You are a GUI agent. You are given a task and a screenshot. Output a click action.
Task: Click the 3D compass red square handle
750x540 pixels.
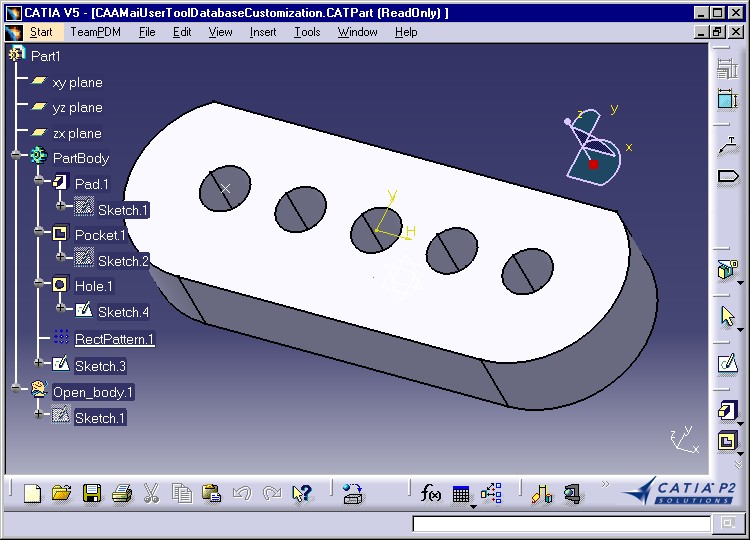tap(594, 165)
